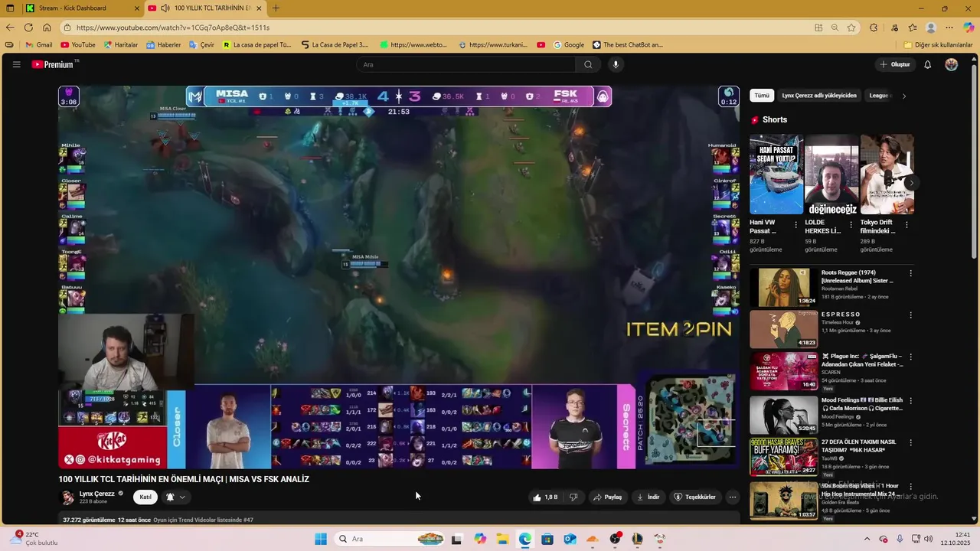Dislike the video
This screenshot has width=980, height=551.
[x=573, y=497]
